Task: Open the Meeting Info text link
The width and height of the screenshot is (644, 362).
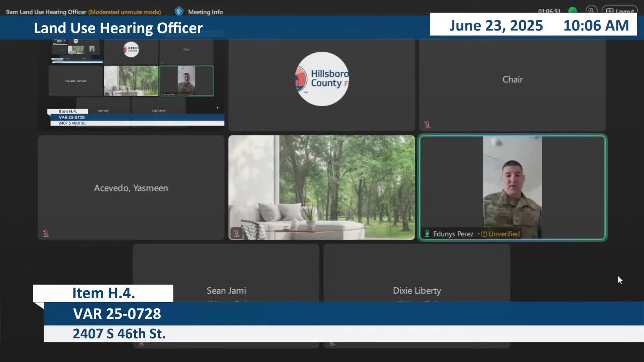Action: (x=205, y=12)
